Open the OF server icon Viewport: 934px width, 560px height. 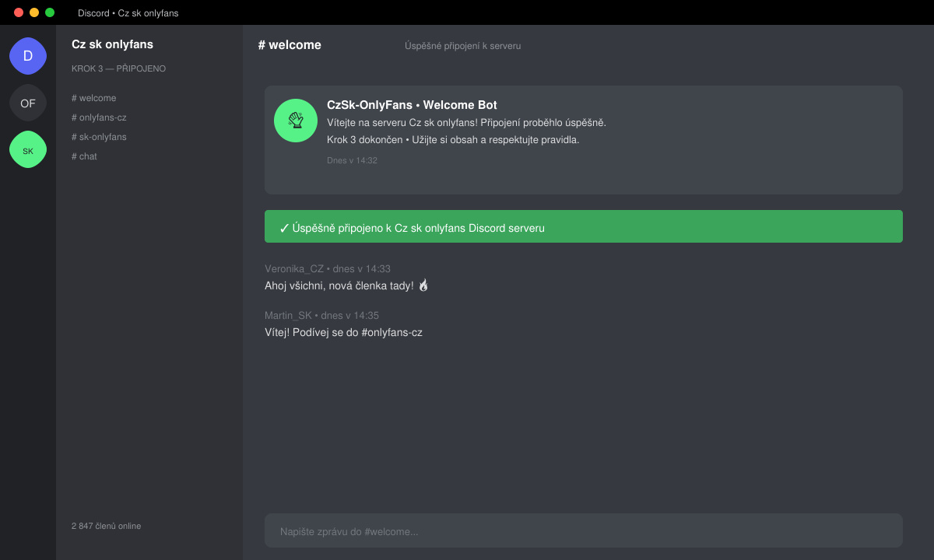click(x=28, y=103)
